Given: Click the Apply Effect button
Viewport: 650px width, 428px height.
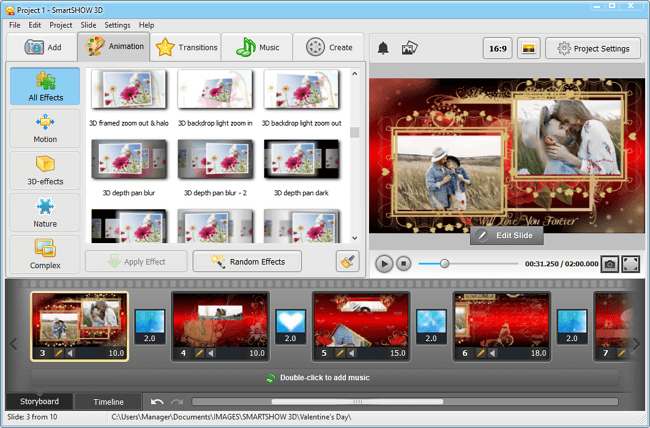Looking at the screenshot, I should 136,262.
